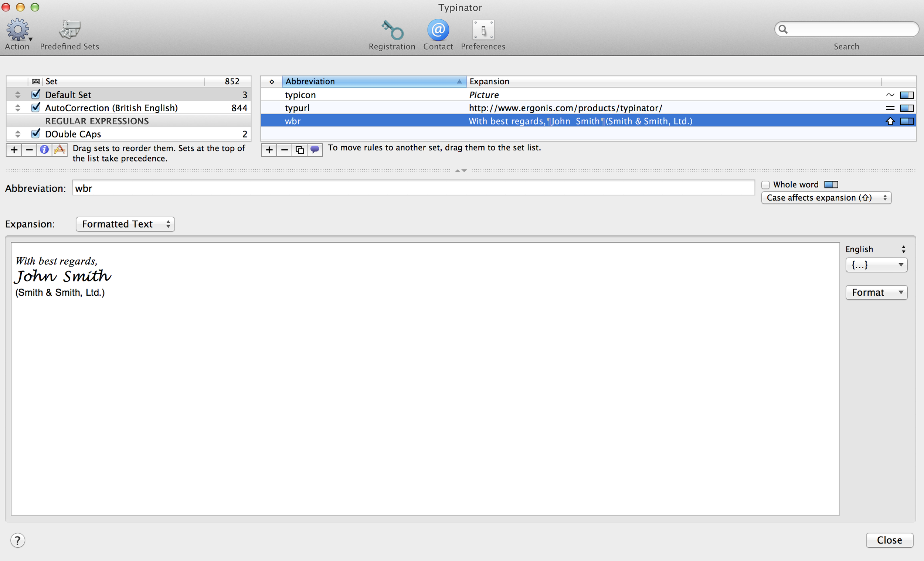This screenshot has height=561, width=924.
Task: Add a new set with plus button
Action: [14, 150]
